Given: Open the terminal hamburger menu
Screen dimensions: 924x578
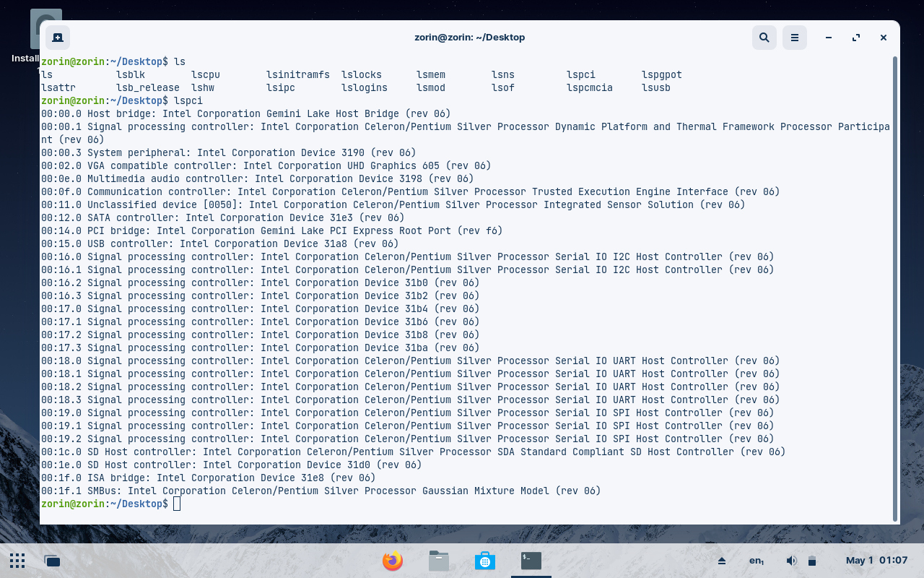Looking at the screenshot, I should coord(795,38).
